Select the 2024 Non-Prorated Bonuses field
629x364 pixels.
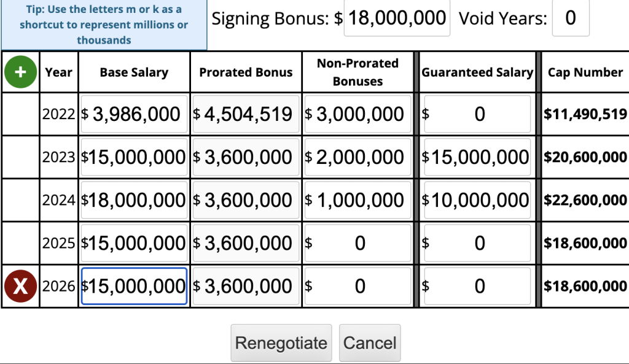point(358,200)
